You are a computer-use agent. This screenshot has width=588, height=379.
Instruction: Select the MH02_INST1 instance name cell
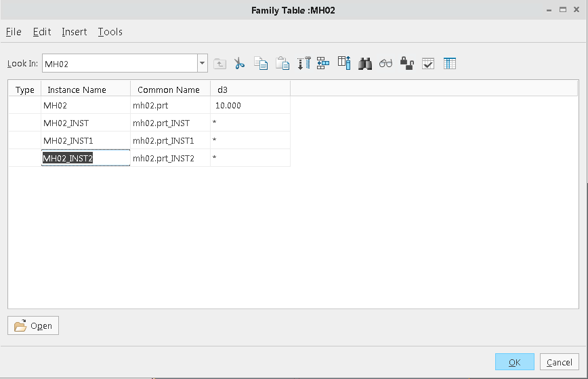point(85,140)
